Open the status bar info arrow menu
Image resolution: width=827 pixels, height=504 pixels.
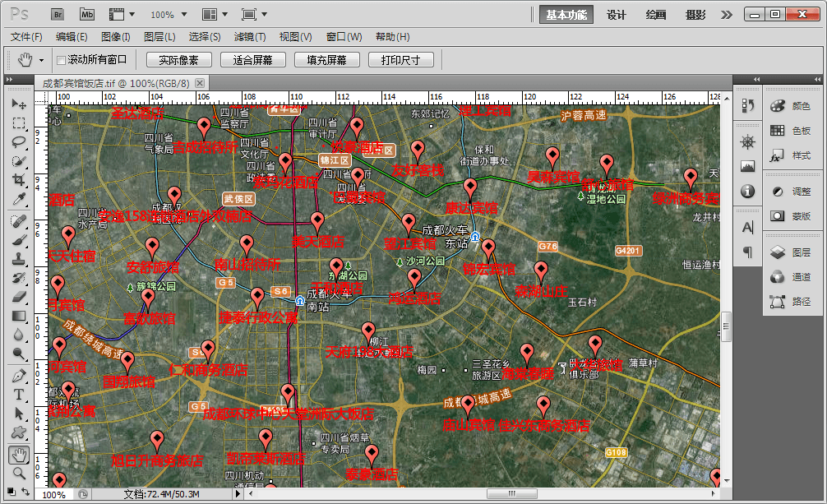tap(238, 494)
